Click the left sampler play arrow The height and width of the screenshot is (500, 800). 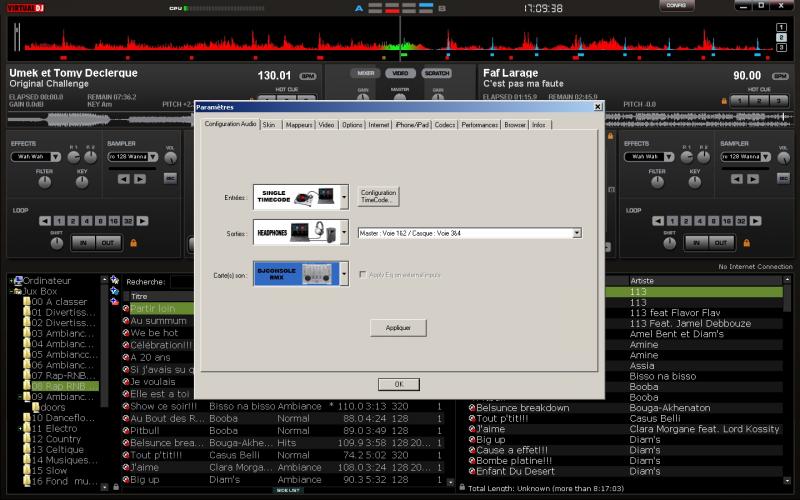pos(138,179)
